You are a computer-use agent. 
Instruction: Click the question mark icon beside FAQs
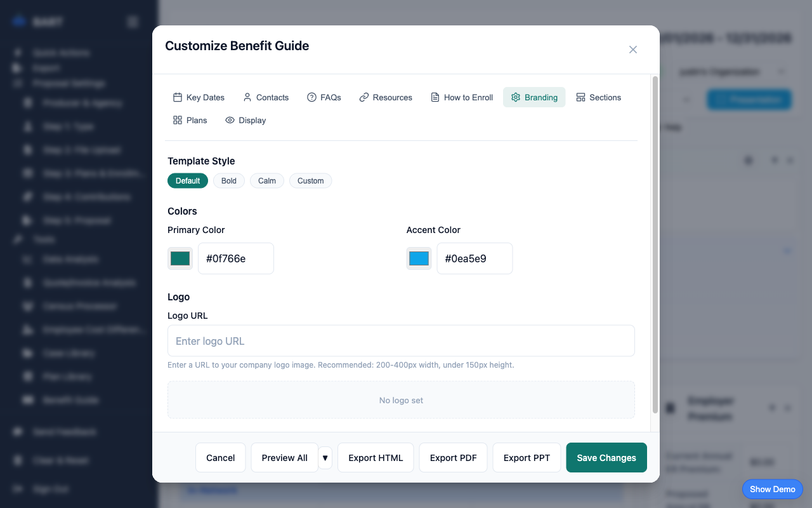click(x=311, y=97)
